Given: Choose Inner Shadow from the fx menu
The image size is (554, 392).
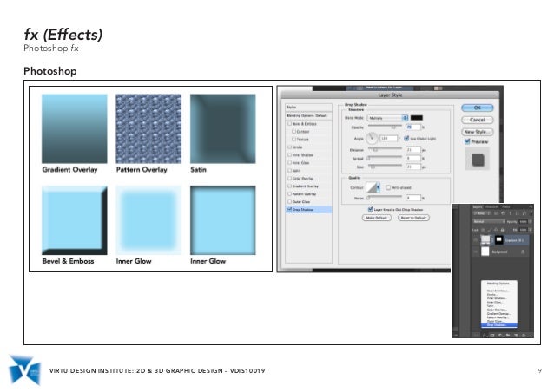Looking at the screenshot, I should tap(499, 298).
